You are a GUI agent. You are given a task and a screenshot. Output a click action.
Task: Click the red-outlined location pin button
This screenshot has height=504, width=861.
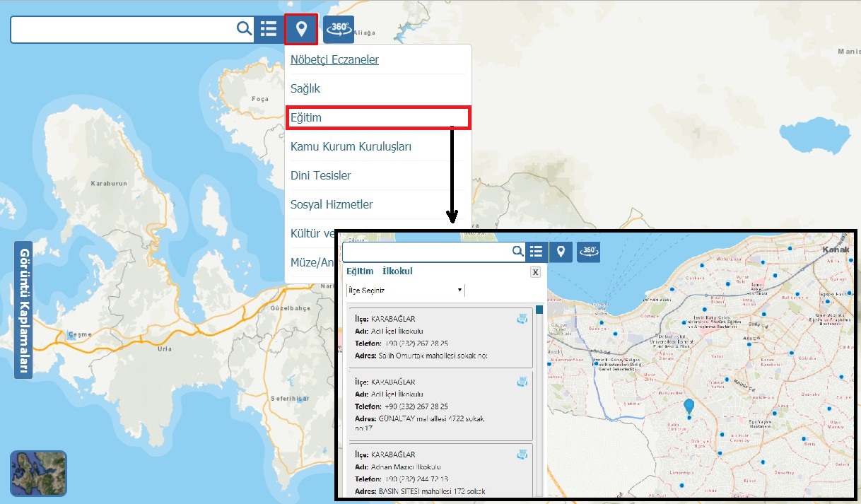[301, 29]
